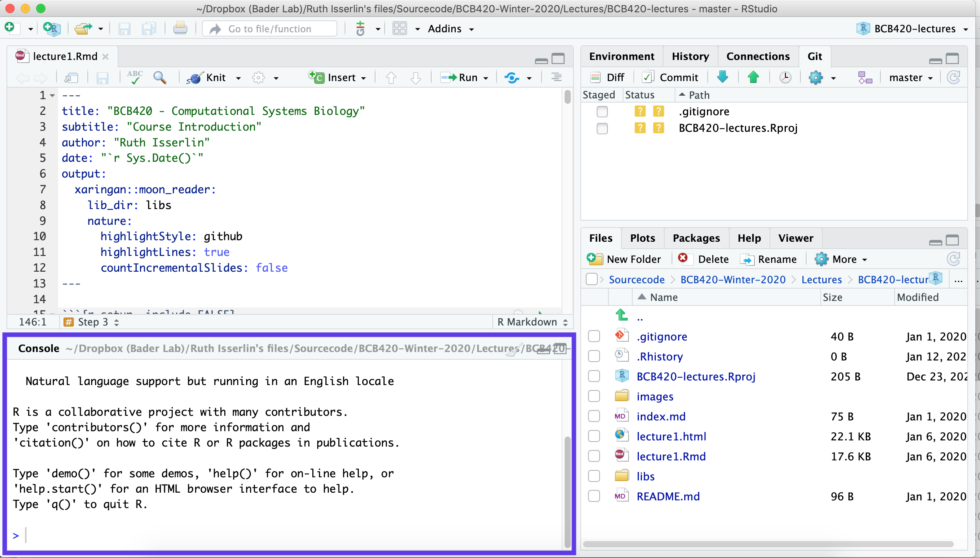Tick checkbox for .Rhistory file

coord(594,356)
